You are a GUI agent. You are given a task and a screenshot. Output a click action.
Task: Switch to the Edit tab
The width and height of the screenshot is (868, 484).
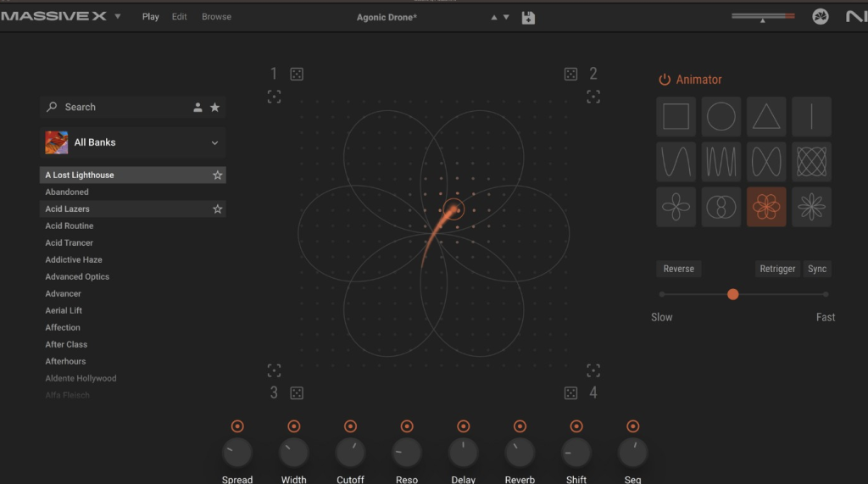click(179, 17)
